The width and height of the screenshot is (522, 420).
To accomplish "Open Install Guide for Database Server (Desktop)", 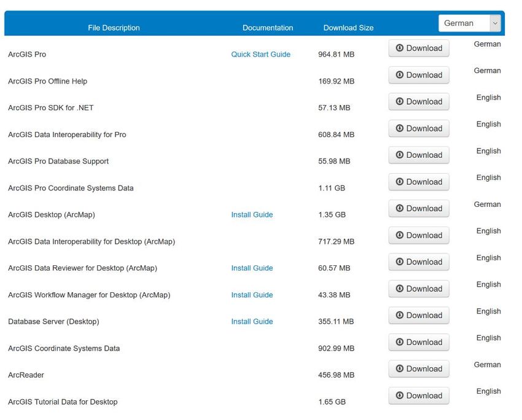I will pos(252,322).
